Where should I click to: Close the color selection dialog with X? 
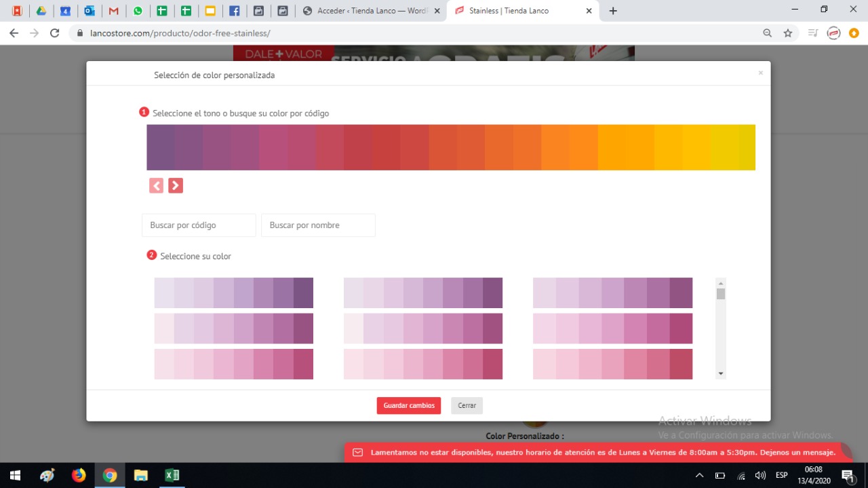[x=760, y=73]
